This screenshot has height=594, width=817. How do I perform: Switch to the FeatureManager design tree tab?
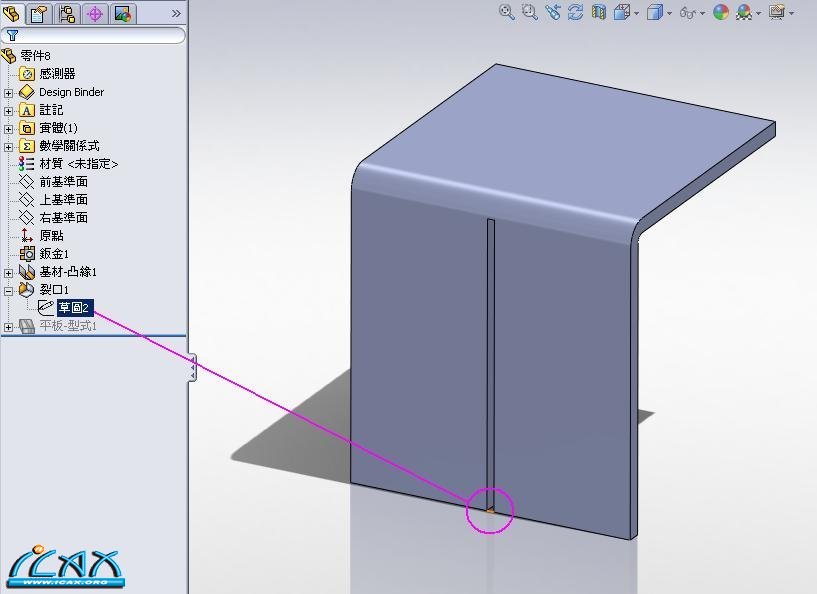13,14
